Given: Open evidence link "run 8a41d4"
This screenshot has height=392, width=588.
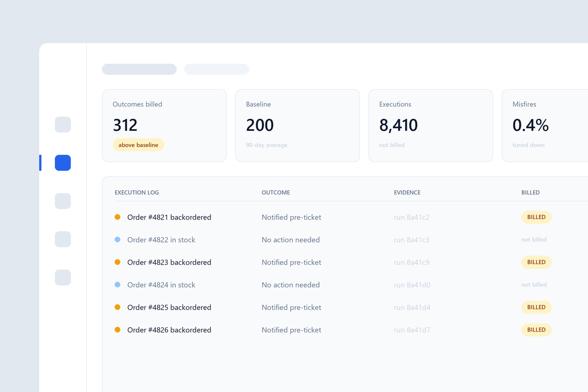Looking at the screenshot, I should (412, 307).
